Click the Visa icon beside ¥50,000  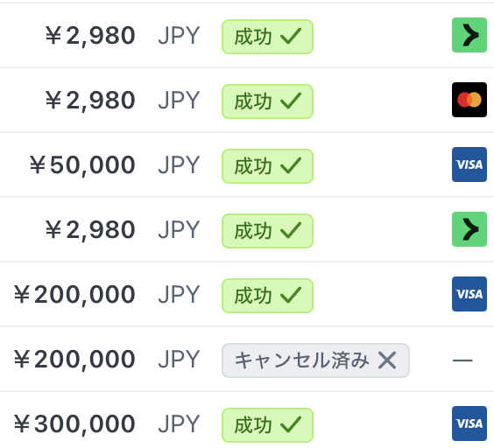click(469, 164)
